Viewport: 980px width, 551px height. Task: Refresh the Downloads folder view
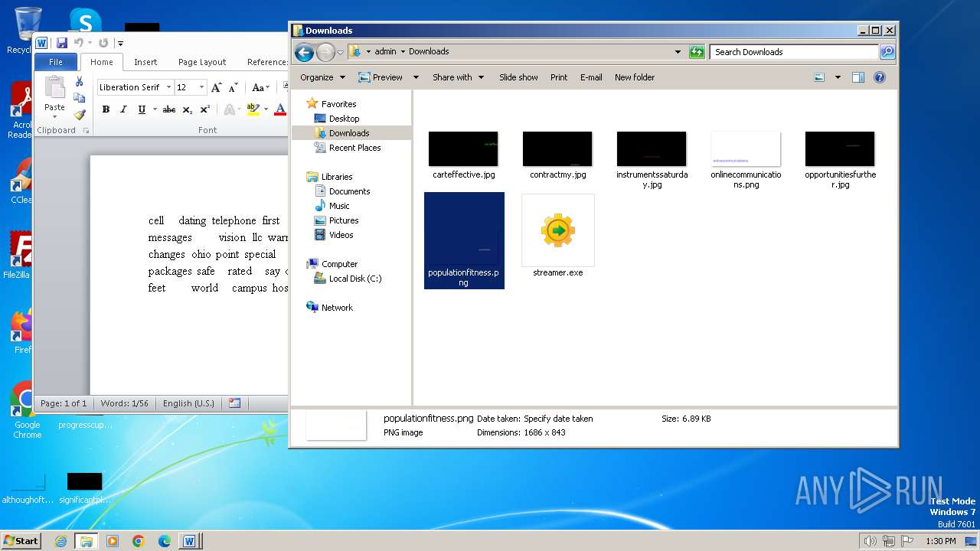point(697,52)
